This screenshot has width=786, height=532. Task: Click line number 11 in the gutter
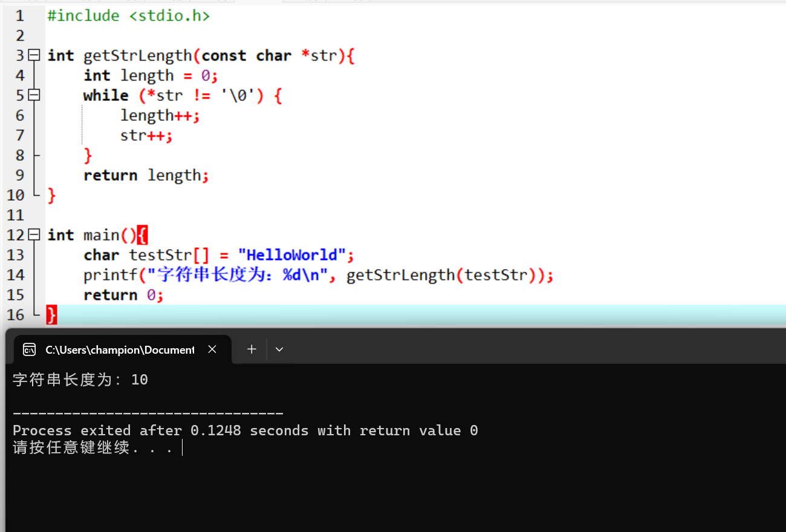point(15,215)
